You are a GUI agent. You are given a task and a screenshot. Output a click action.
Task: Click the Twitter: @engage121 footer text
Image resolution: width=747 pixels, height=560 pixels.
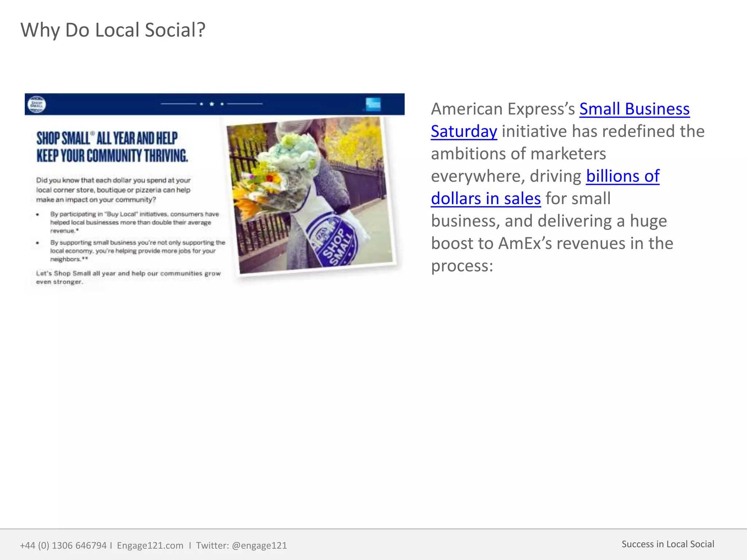[241, 545]
